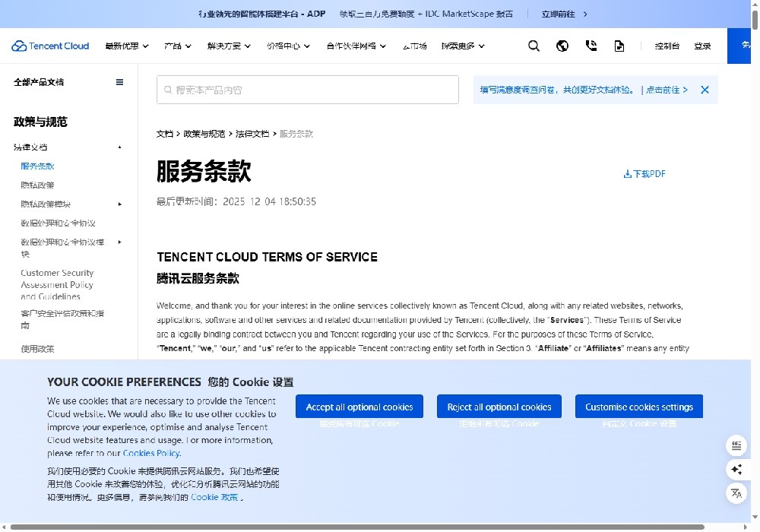Click the floating list/feedback icon button

click(736, 445)
